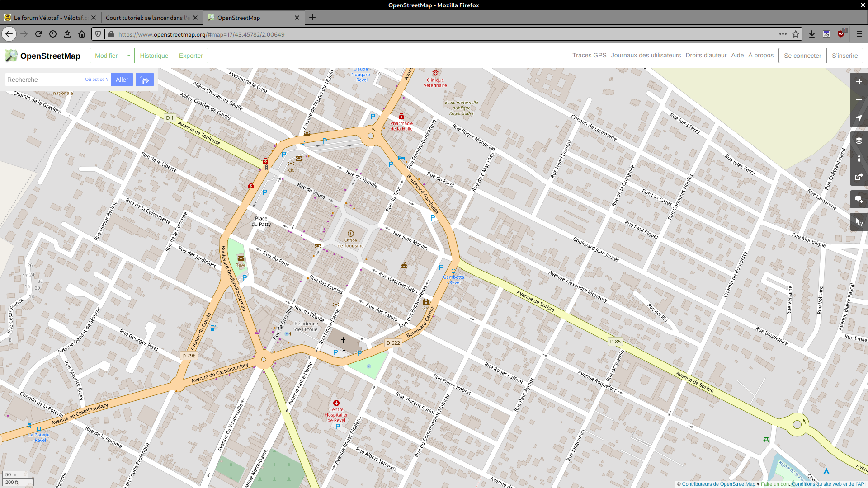Image resolution: width=868 pixels, height=488 pixels.
Task: Click the Office de Tourisme info icon
Action: [x=351, y=234]
